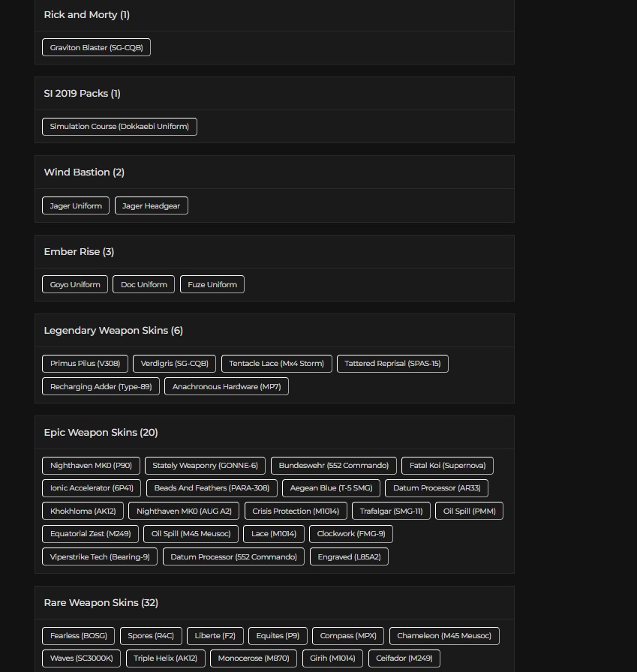Click the Ember Rise (3) heading
The image size is (637, 672).
79,251
